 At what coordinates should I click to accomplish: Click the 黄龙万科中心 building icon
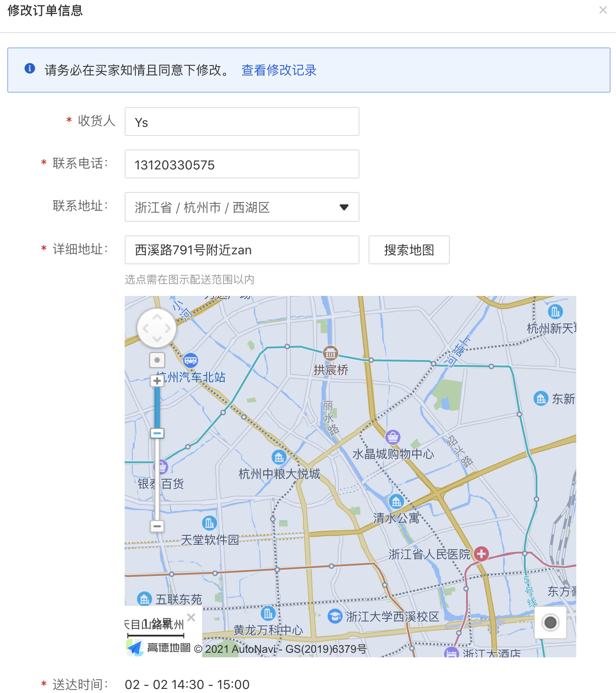pyautogui.click(x=268, y=613)
